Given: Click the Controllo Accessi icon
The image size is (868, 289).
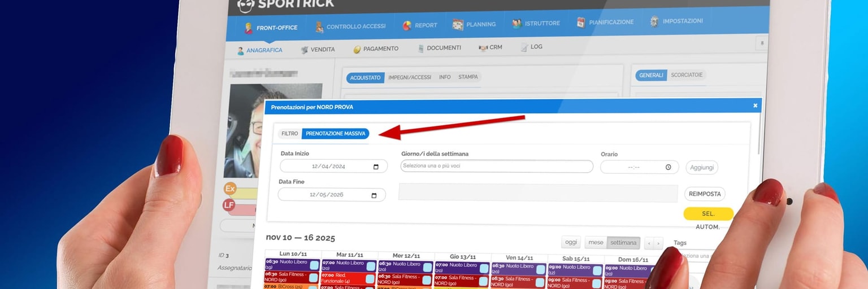Looking at the screenshot, I should (319, 27).
